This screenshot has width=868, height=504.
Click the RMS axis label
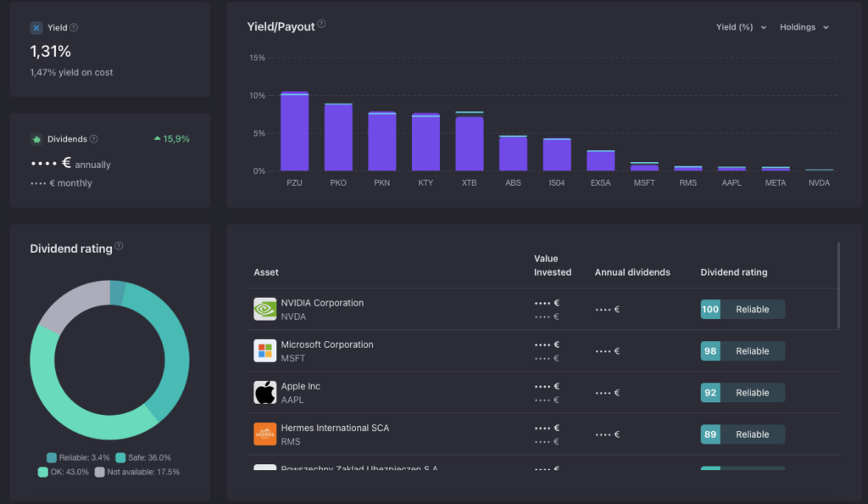pyautogui.click(x=688, y=182)
